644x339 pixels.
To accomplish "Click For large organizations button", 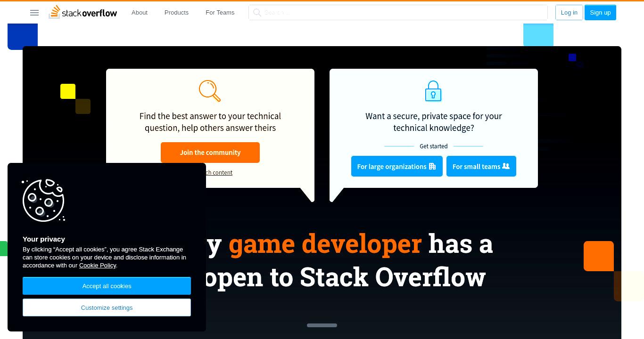I will pyautogui.click(x=397, y=166).
